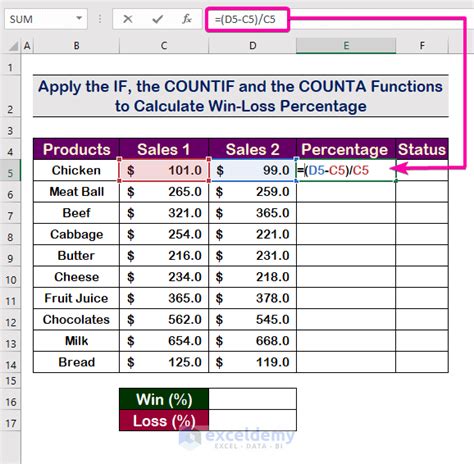Select the column E header
The width and height of the screenshot is (474, 464).
(x=346, y=46)
